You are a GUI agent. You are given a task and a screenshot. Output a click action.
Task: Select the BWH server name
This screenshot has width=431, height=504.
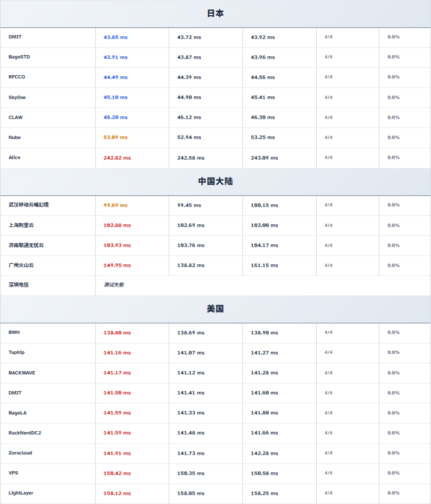tap(14, 332)
